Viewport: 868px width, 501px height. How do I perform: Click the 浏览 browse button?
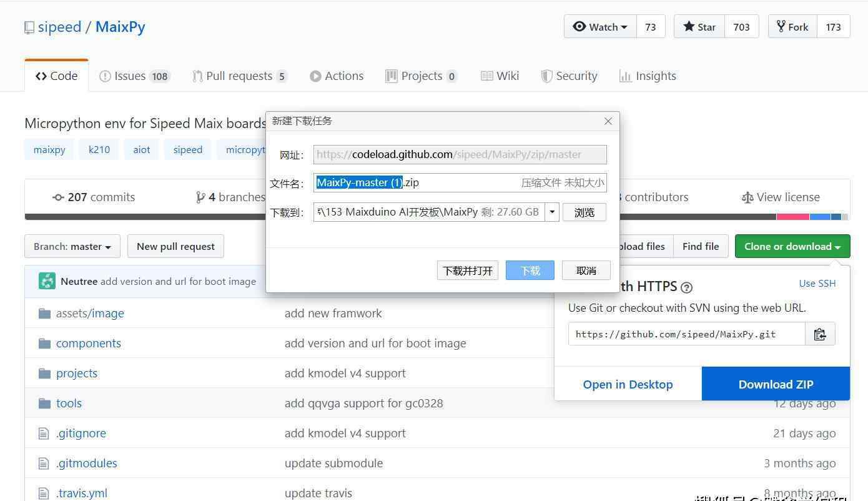[584, 212]
